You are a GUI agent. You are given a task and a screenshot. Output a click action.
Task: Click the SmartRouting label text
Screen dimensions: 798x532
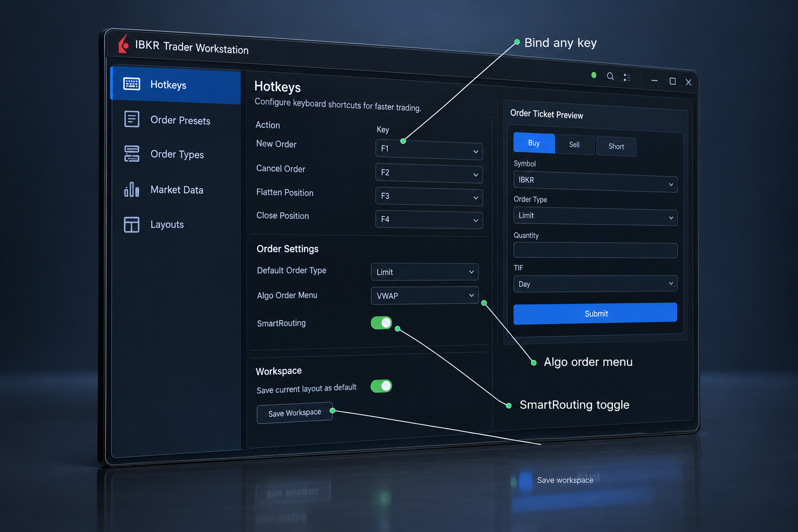coord(281,323)
